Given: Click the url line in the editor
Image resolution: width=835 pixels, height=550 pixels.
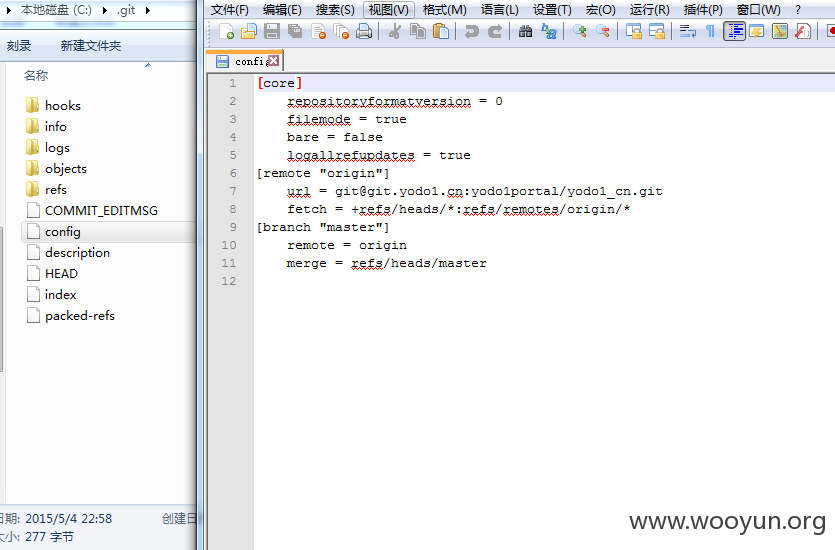Looking at the screenshot, I should (x=474, y=191).
